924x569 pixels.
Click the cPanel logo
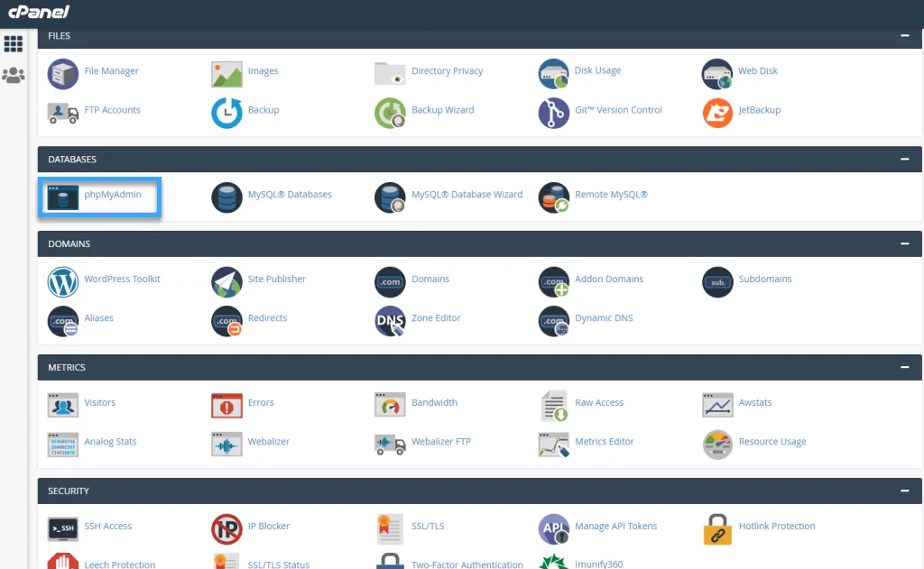tap(38, 12)
